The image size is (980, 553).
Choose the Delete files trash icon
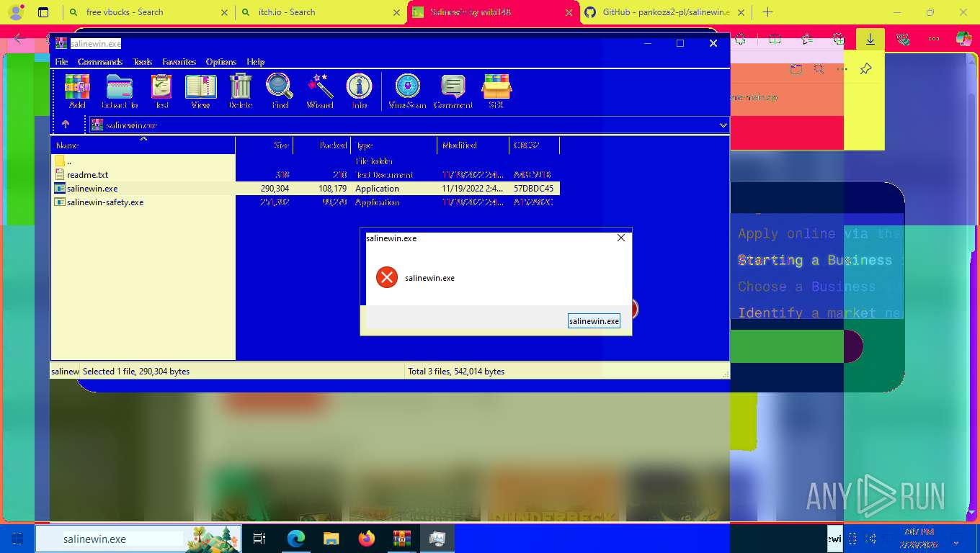241,91
